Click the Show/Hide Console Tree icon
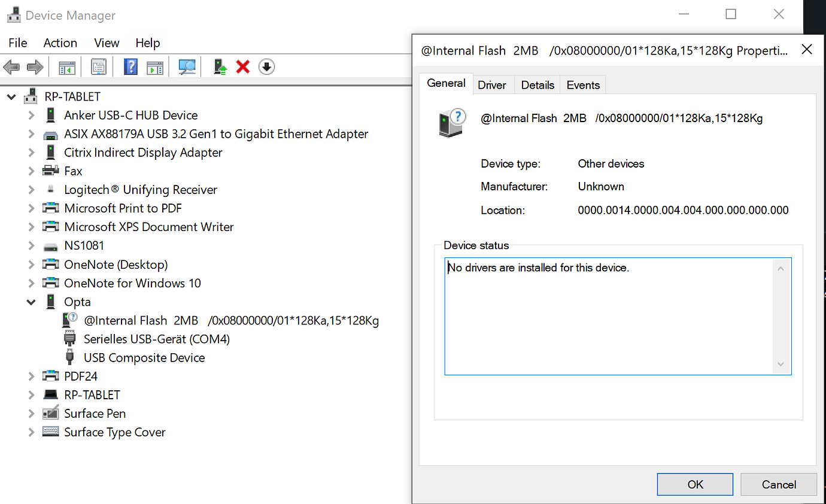 tap(66, 66)
